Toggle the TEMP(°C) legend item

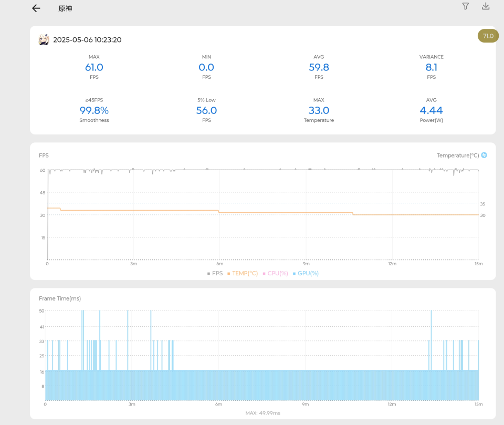[x=242, y=273]
